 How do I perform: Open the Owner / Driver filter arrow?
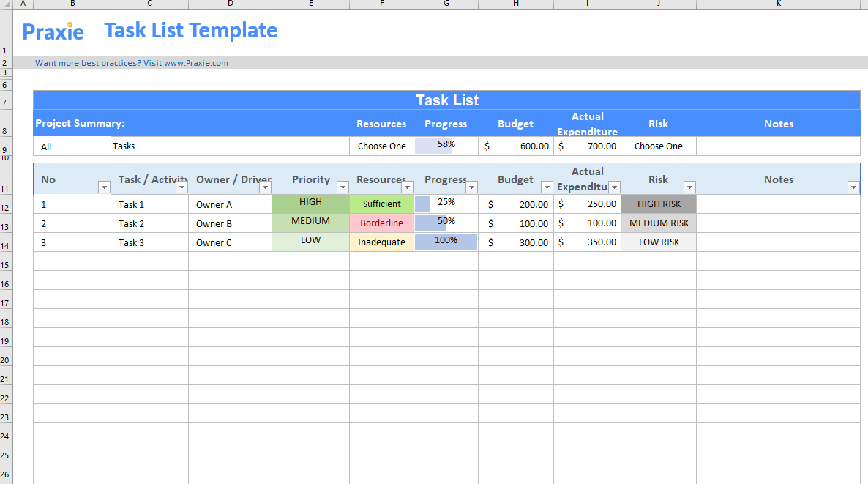tap(265, 187)
